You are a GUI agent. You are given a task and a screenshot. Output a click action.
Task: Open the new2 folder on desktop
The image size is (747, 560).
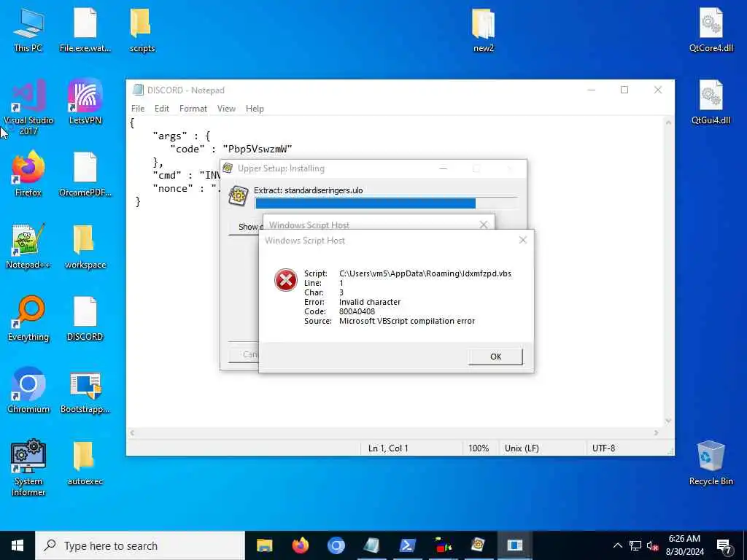click(x=483, y=31)
